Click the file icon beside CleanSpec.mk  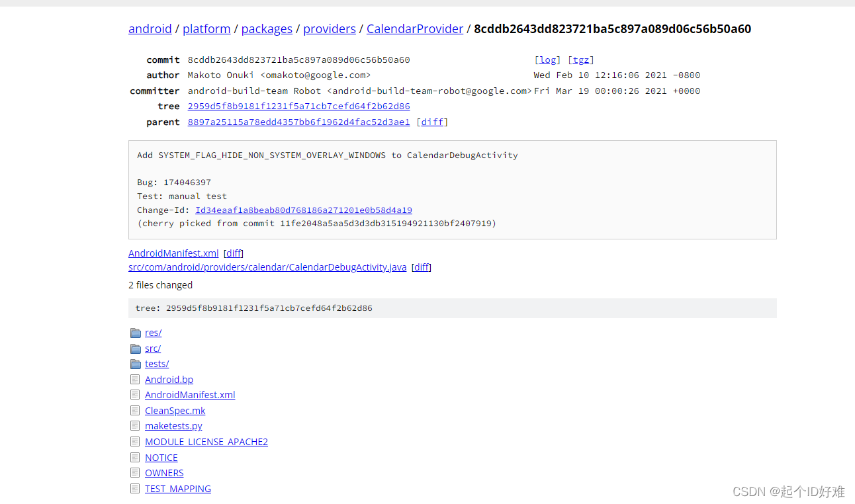135,410
